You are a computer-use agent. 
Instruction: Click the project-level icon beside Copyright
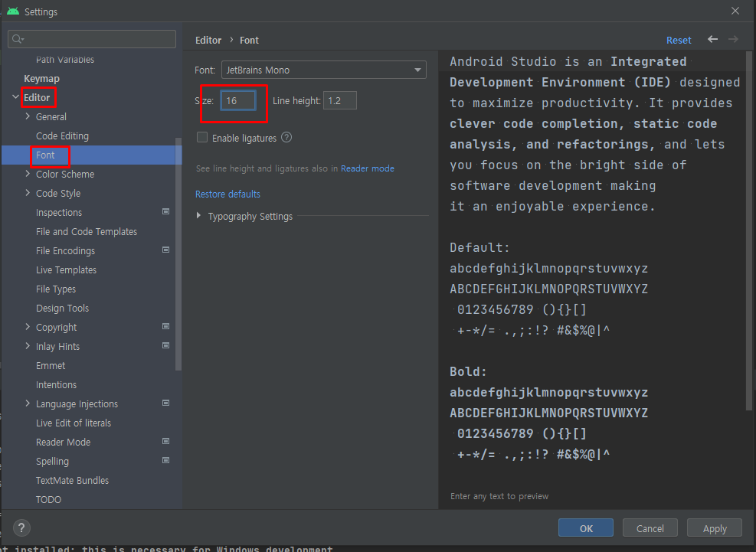(x=166, y=326)
